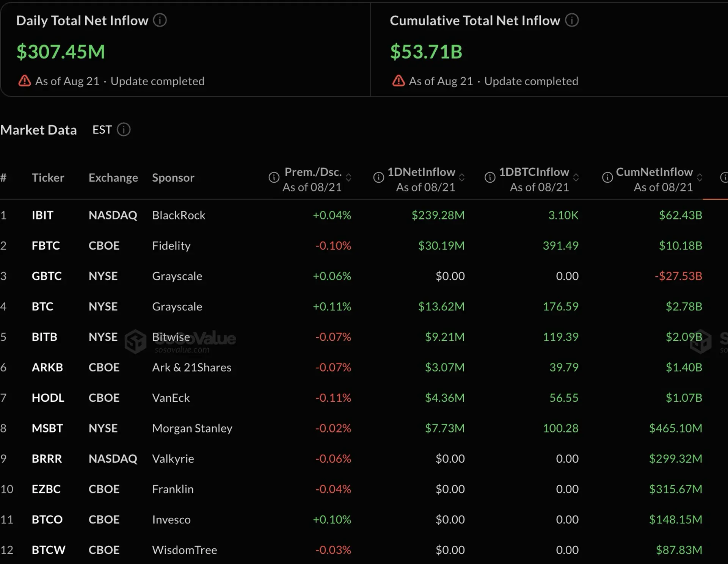Open the BTCW ticker row
Screen dimensions: 728x564
click(x=49, y=550)
